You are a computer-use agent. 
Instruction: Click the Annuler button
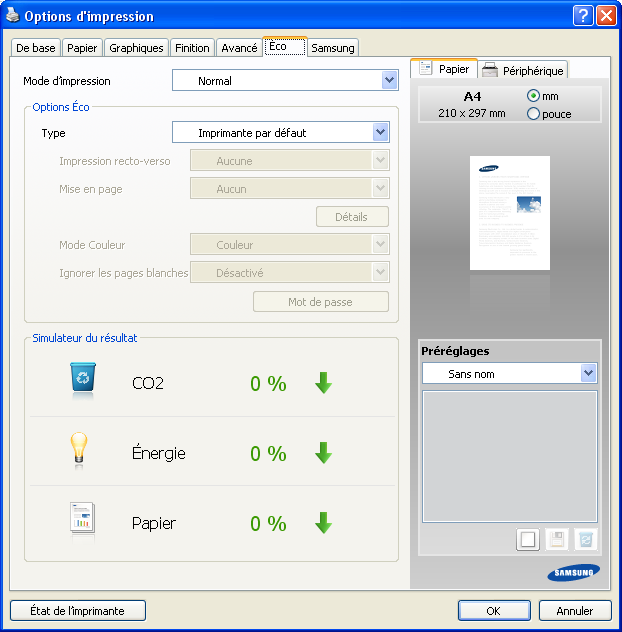click(x=575, y=611)
